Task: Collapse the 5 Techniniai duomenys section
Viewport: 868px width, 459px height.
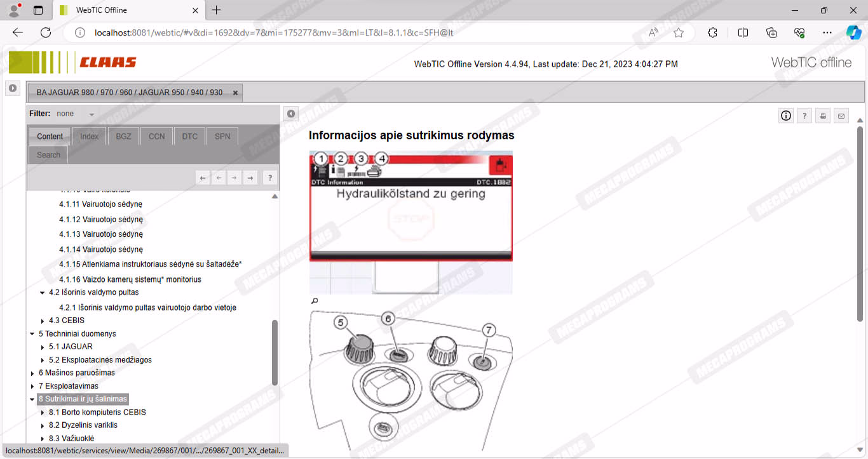Action: [x=32, y=334]
